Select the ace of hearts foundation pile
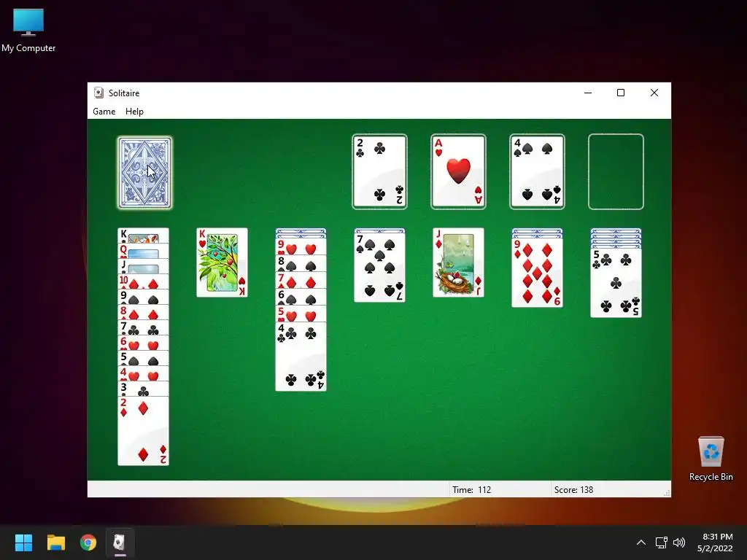 coord(458,172)
